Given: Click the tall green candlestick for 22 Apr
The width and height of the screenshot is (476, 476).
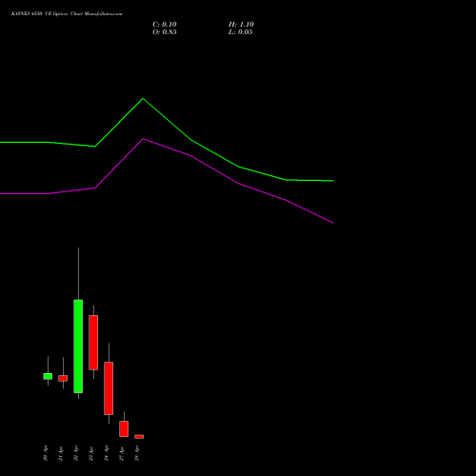Looking at the screenshot, I should click(78, 347).
